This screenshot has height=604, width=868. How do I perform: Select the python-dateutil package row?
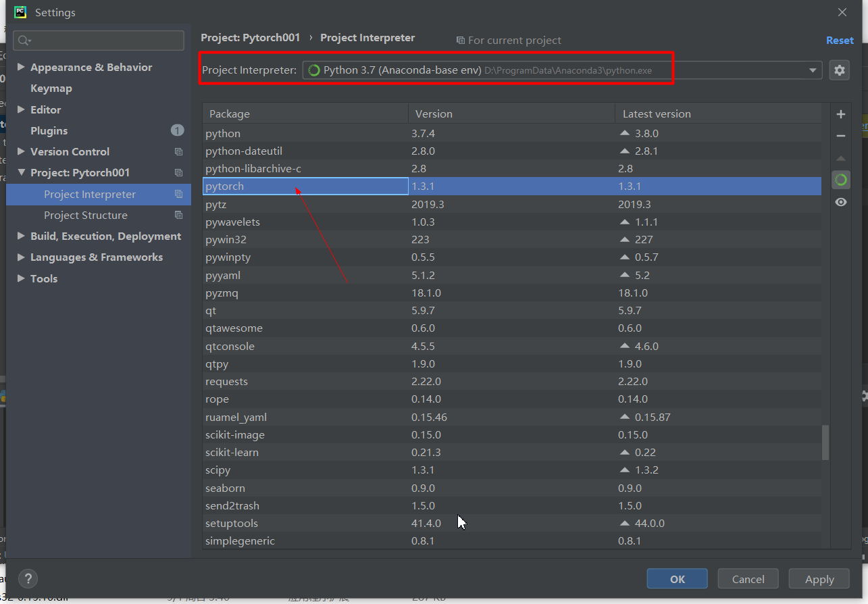pos(512,151)
